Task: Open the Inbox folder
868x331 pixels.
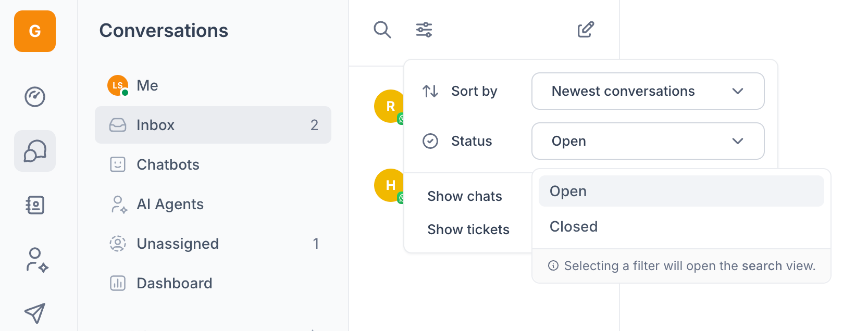Action: 213,125
